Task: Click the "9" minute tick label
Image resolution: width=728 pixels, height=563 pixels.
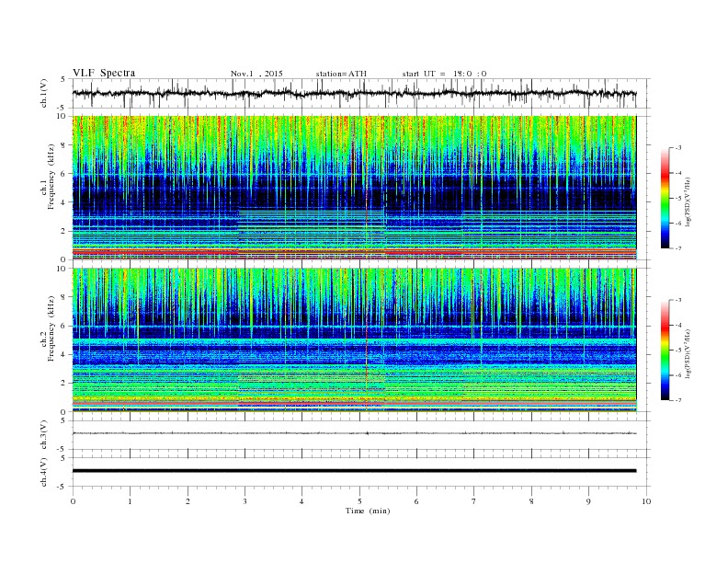Action: 588,501
